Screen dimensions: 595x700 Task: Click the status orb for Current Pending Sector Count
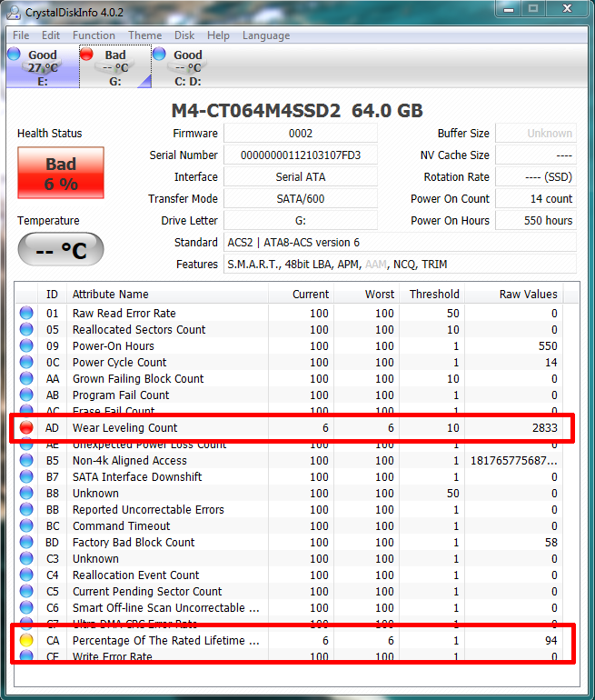(x=26, y=592)
